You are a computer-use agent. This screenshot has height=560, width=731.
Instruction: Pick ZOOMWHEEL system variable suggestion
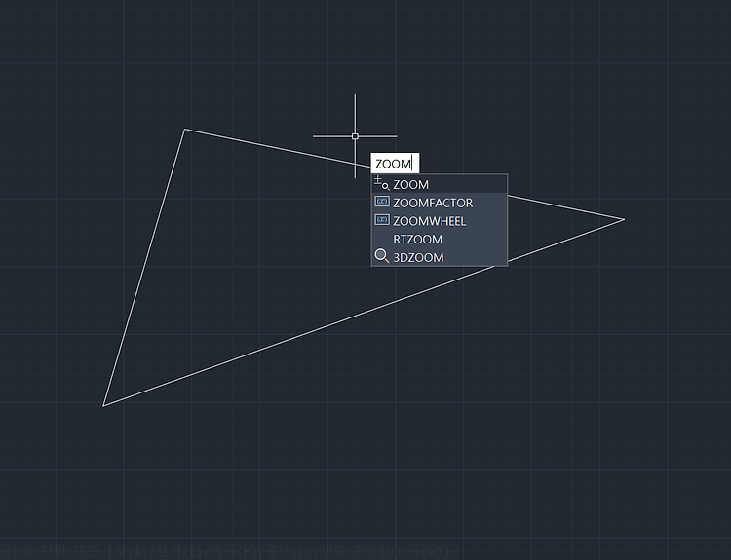439,221
